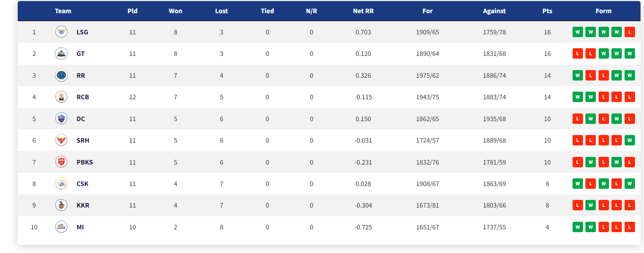
Task: Select the Net RR value 0.703
Action: tap(363, 32)
